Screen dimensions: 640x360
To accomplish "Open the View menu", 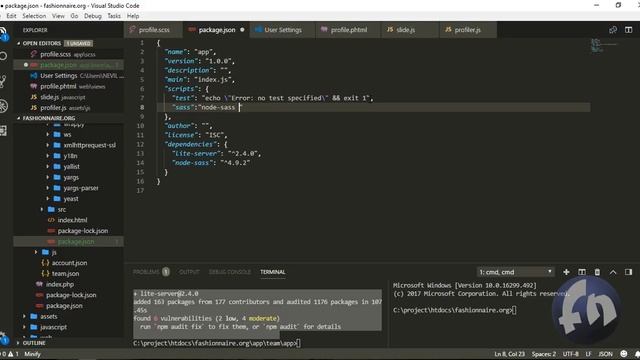I will [58, 16].
